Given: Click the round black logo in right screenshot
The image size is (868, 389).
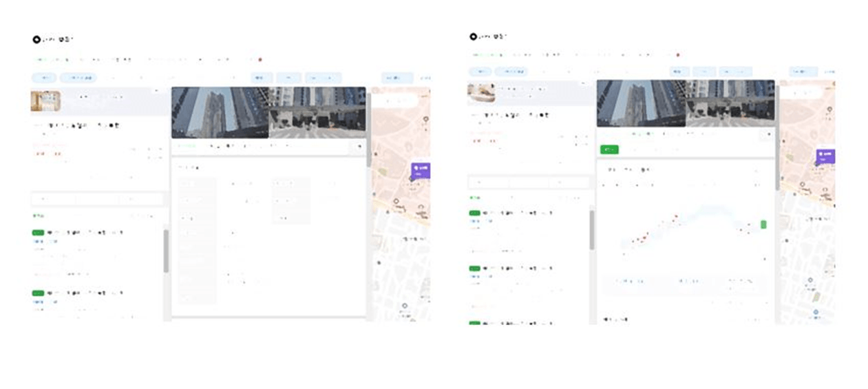Looking at the screenshot, I should (473, 36).
